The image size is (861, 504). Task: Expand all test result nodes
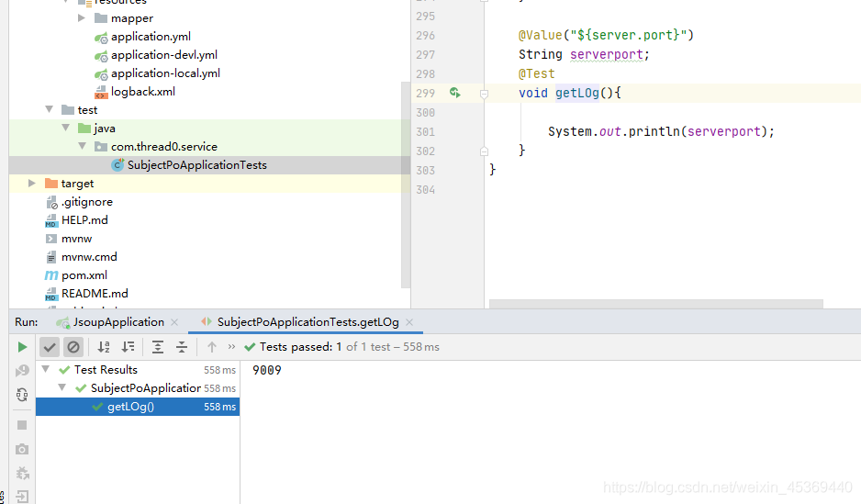(x=158, y=347)
